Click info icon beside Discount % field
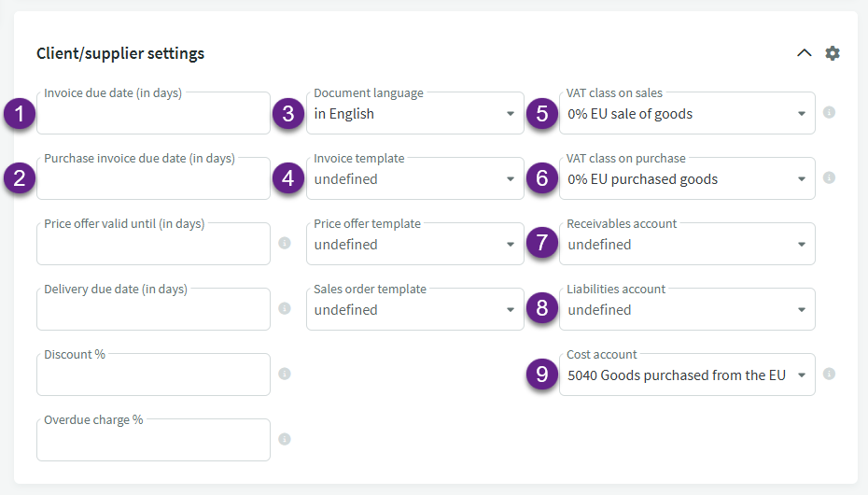Image resolution: width=868 pixels, height=495 pixels. [x=285, y=375]
